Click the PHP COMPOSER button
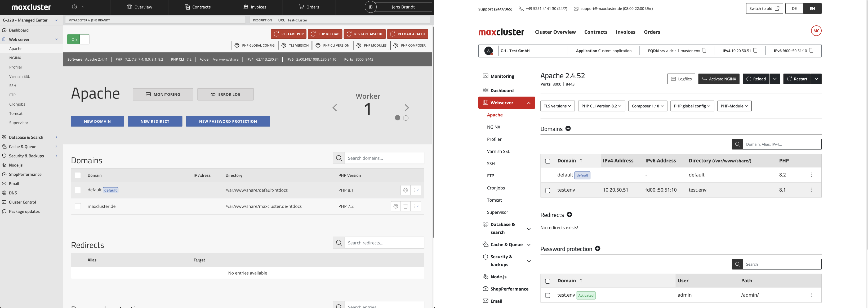The width and height of the screenshot is (868, 308). [409, 46]
